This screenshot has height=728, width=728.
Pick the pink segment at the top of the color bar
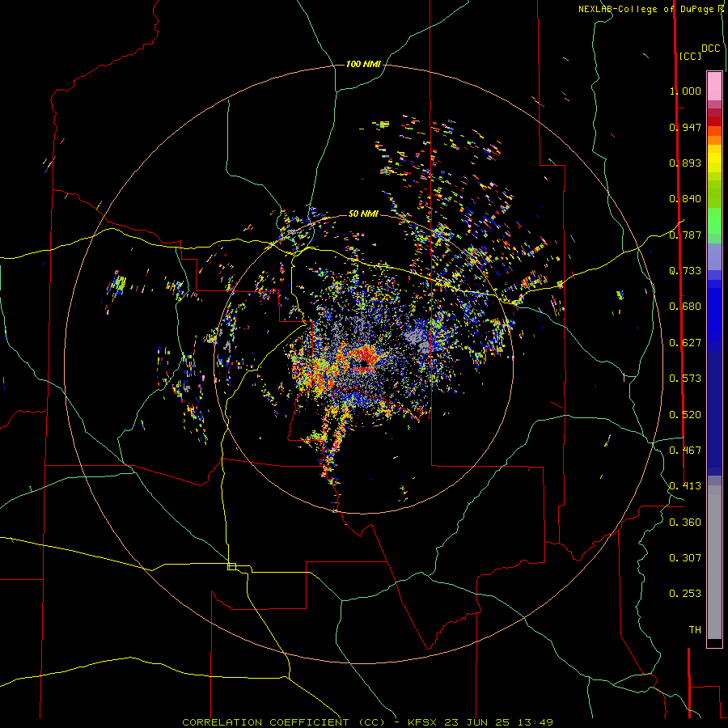(x=714, y=87)
